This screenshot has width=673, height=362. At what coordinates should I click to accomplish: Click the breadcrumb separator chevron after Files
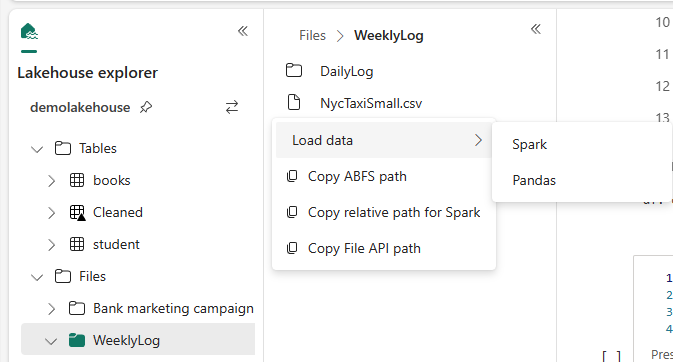[x=340, y=36]
